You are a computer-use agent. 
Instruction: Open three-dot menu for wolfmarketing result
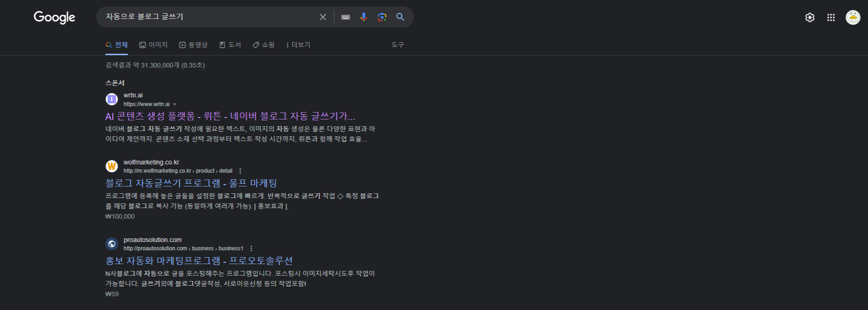click(x=240, y=171)
